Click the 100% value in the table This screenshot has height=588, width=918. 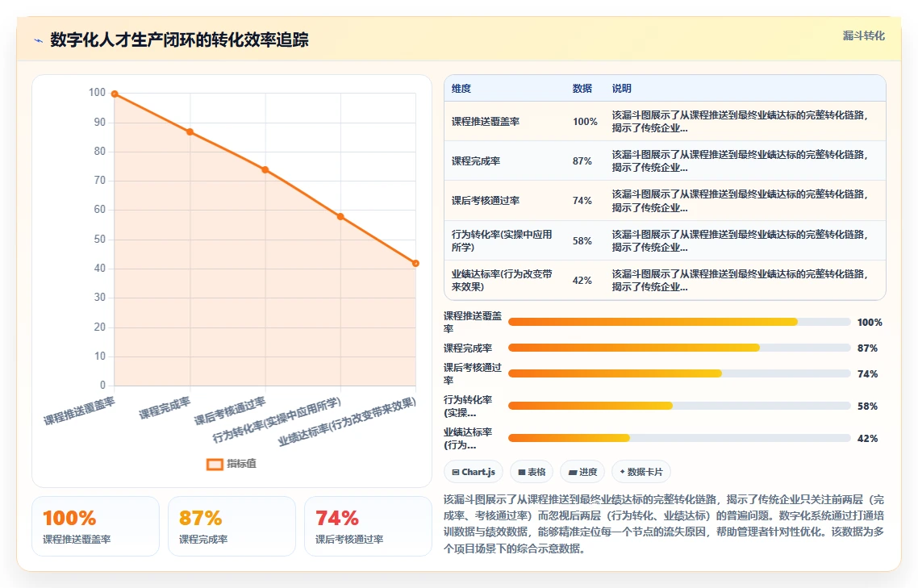pos(585,122)
